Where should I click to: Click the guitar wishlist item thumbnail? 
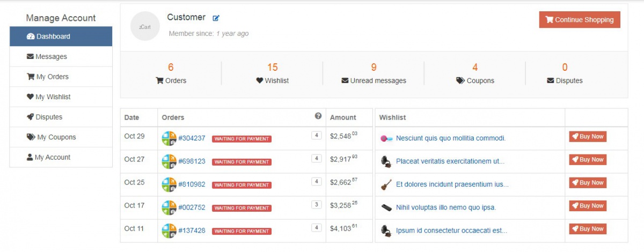(x=386, y=184)
